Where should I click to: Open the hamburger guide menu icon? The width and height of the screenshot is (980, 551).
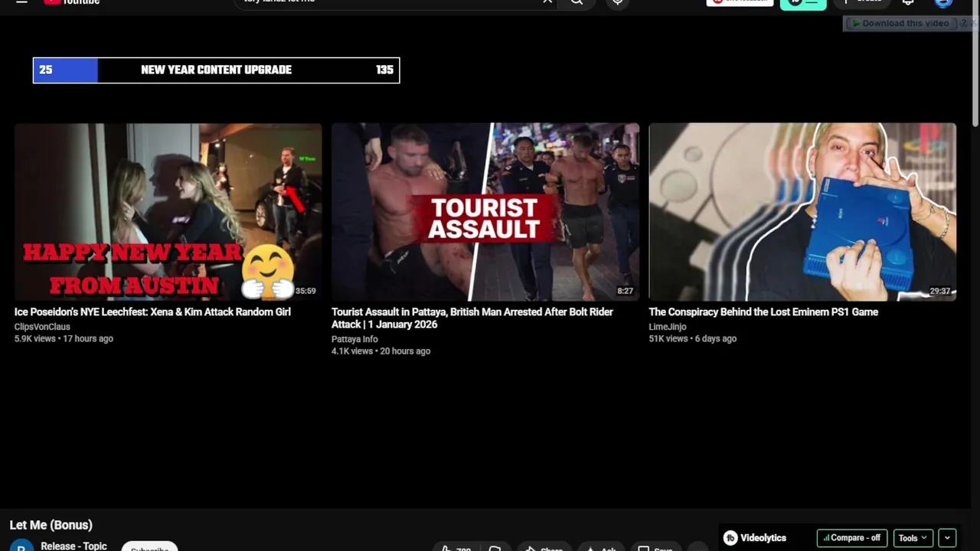pyautogui.click(x=21, y=2)
